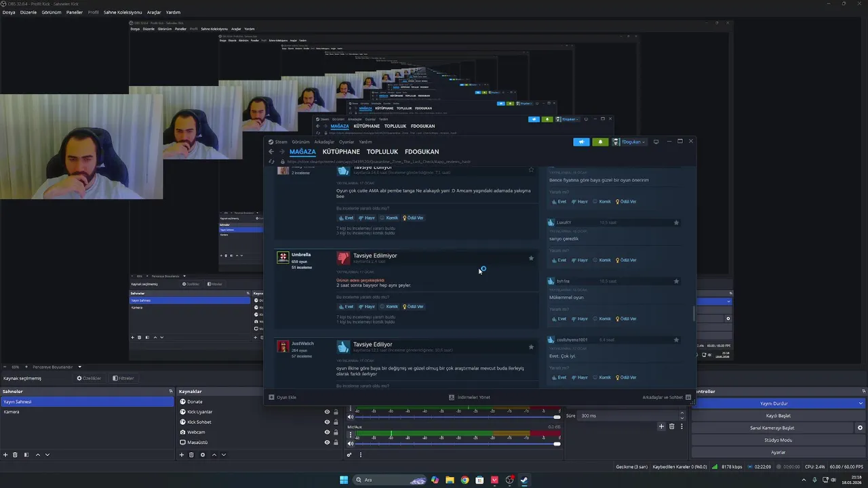
Task: Mute the Mic/Aux speaker icon
Action: 351,443
